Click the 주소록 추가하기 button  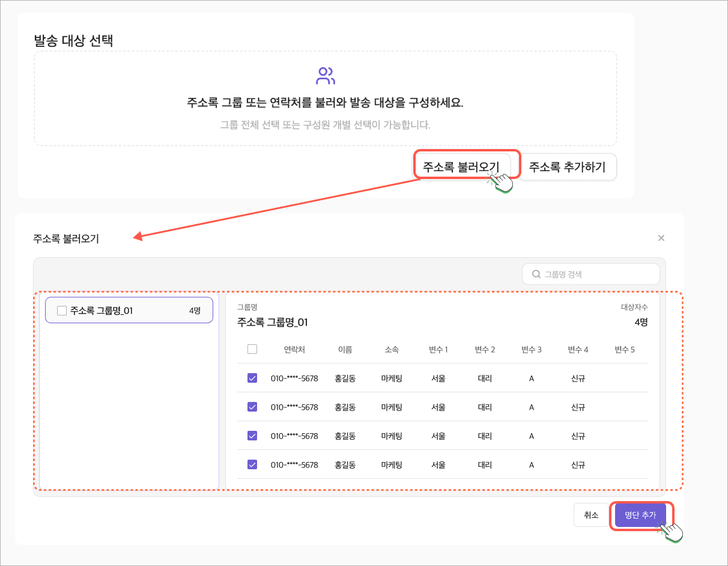click(x=568, y=166)
